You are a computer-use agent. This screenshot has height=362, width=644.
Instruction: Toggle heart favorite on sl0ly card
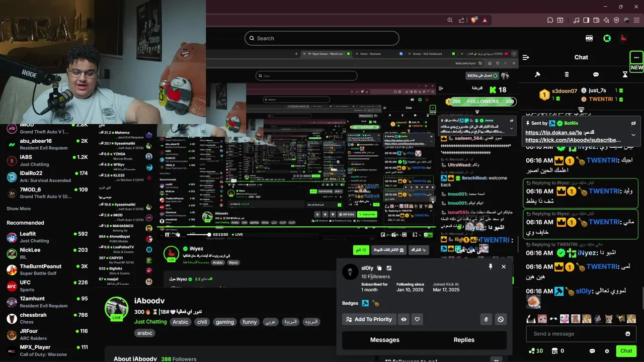click(x=417, y=319)
